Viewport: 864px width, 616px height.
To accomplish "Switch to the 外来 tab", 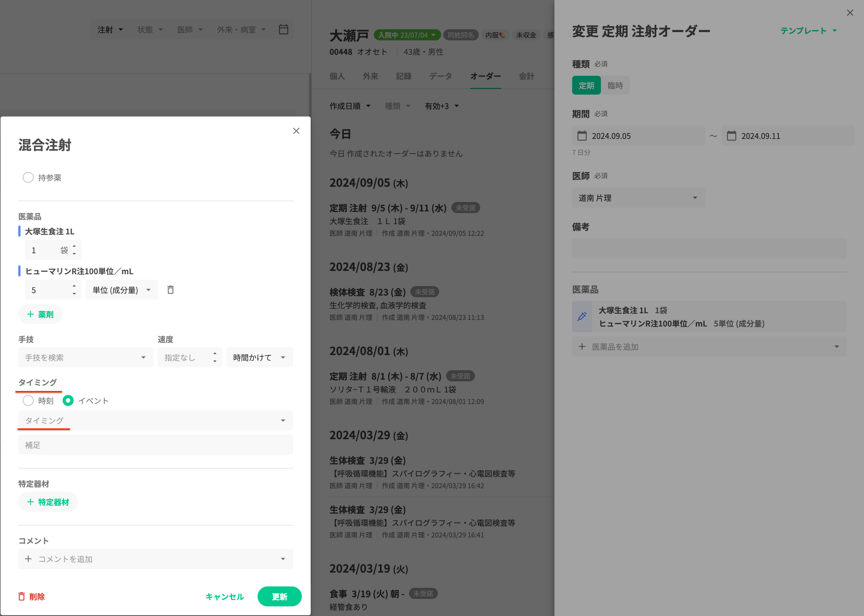I will click(370, 76).
